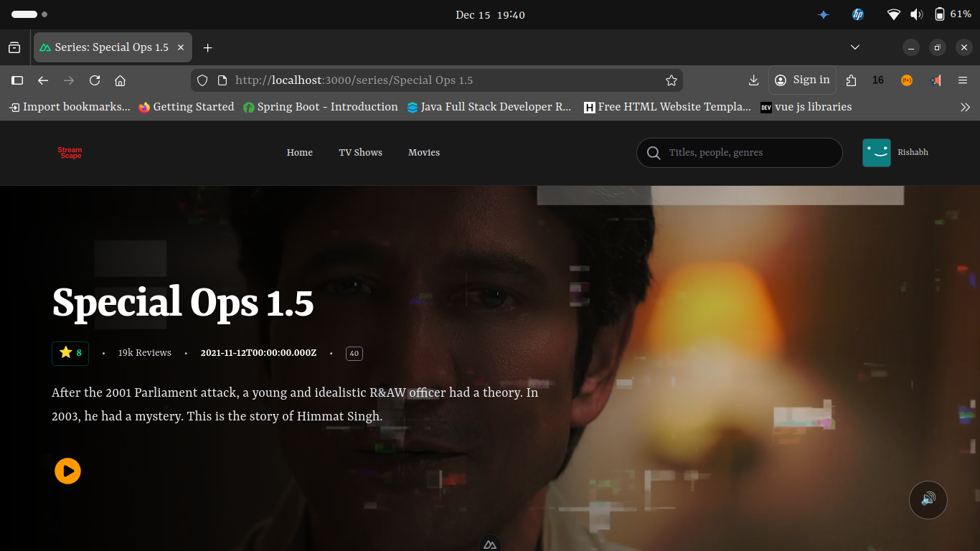Click the StreamScape logo
The image size is (980, 551).
point(70,153)
